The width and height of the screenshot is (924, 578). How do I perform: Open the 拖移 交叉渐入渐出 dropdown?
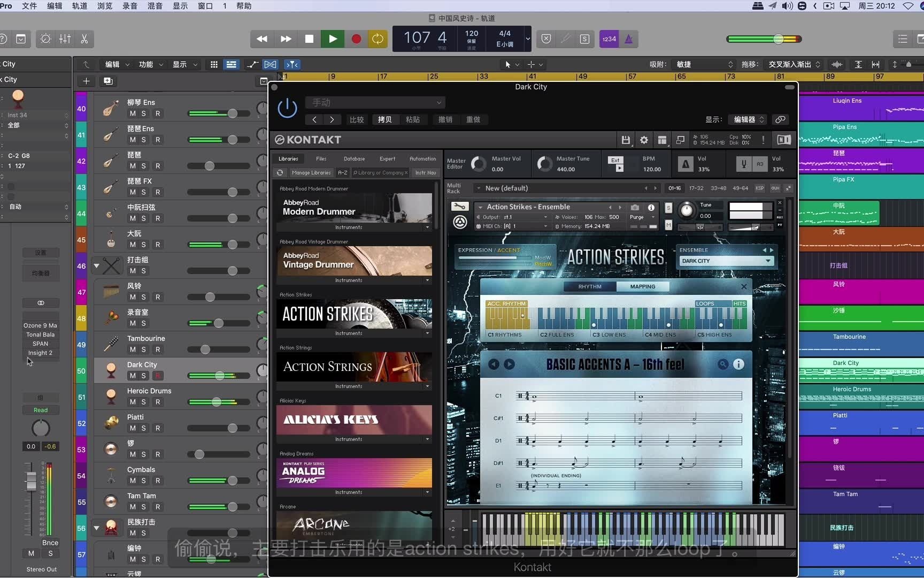(794, 64)
